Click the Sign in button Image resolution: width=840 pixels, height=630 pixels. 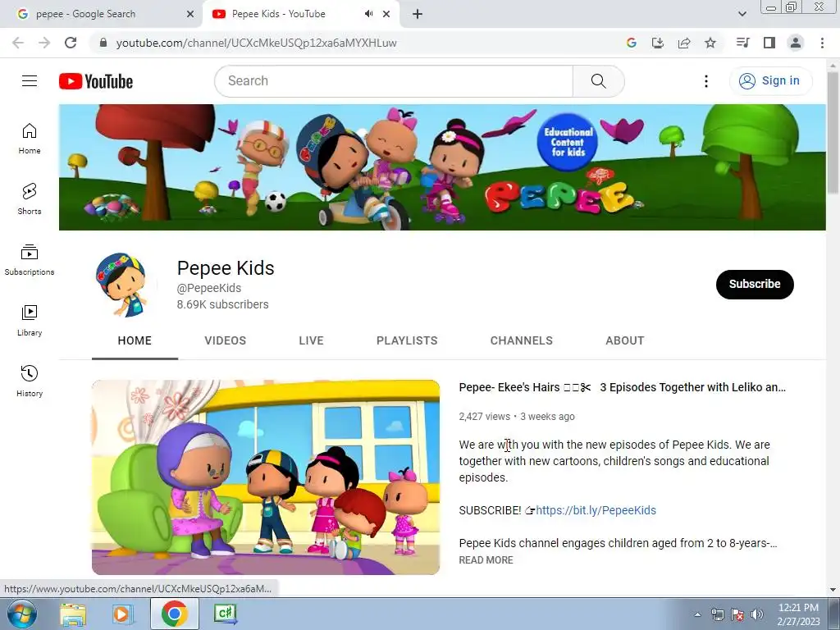[770, 81]
